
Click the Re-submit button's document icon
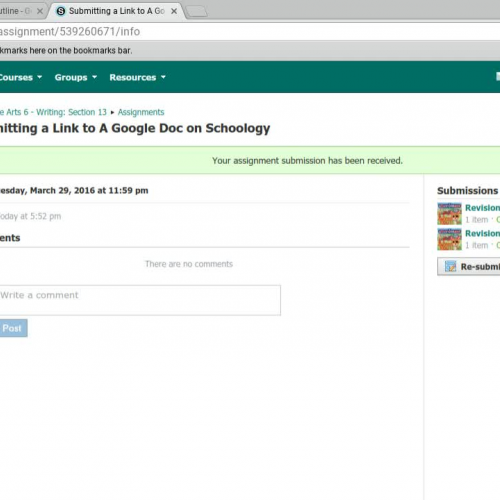[450, 266]
